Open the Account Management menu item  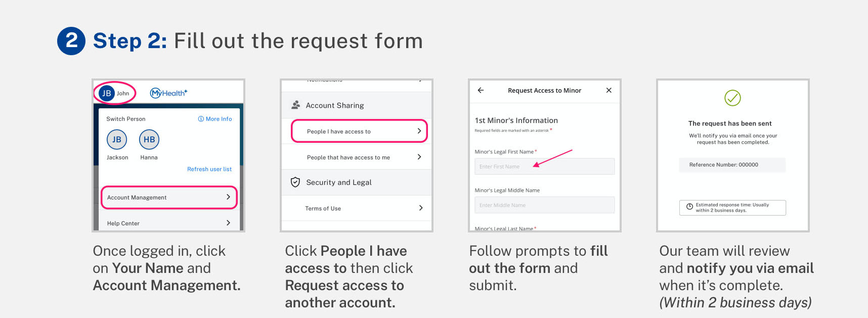pyautogui.click(x=169, y=197)
